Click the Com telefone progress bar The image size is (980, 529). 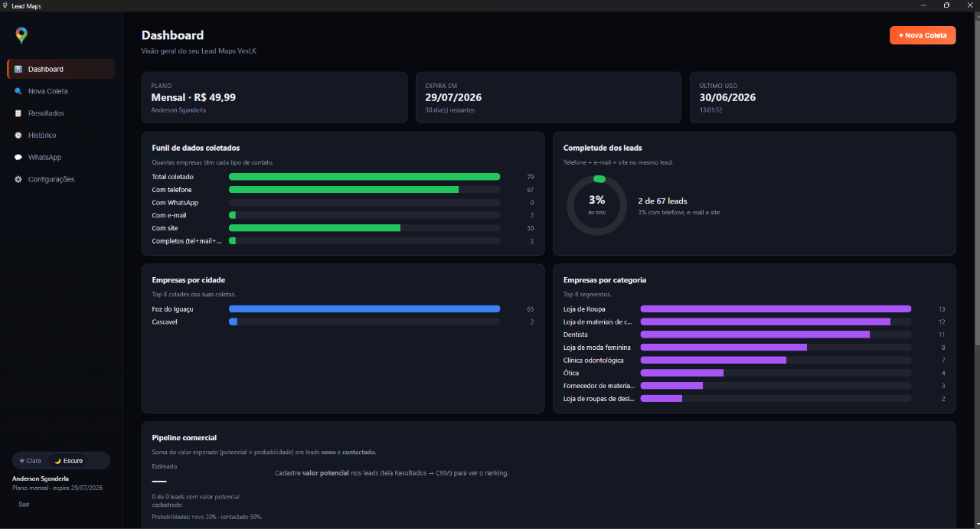364,190
